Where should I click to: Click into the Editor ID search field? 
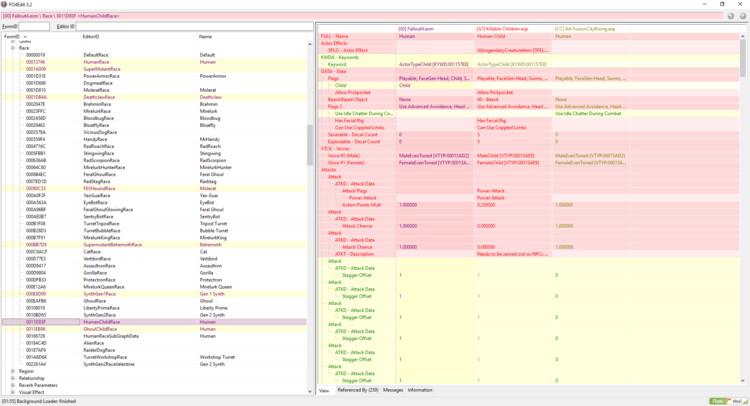point(194,26)
